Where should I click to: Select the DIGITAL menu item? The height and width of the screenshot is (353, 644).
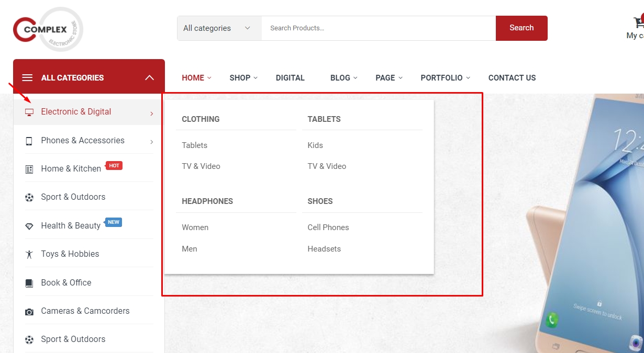[x=290, y=77]
